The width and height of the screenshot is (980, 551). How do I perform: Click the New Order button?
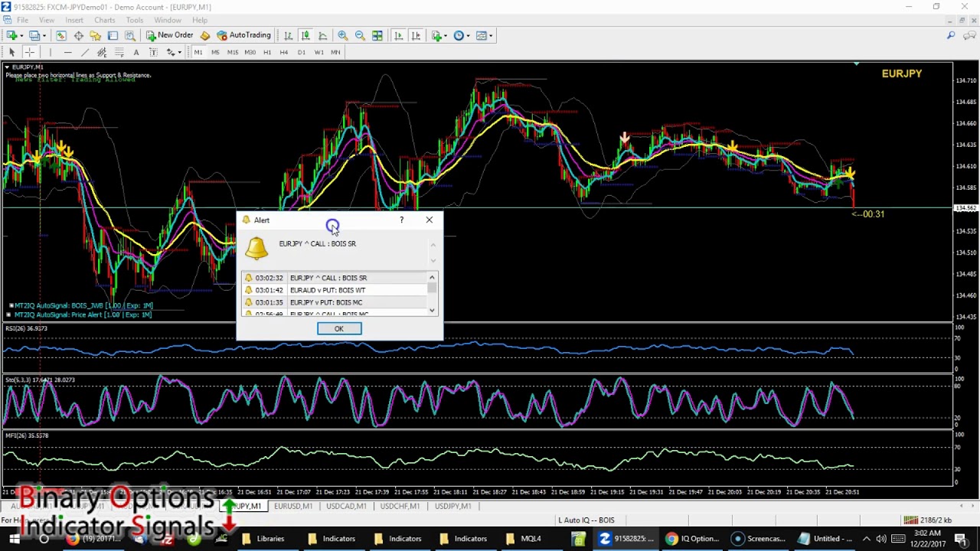tap(170, 35)
